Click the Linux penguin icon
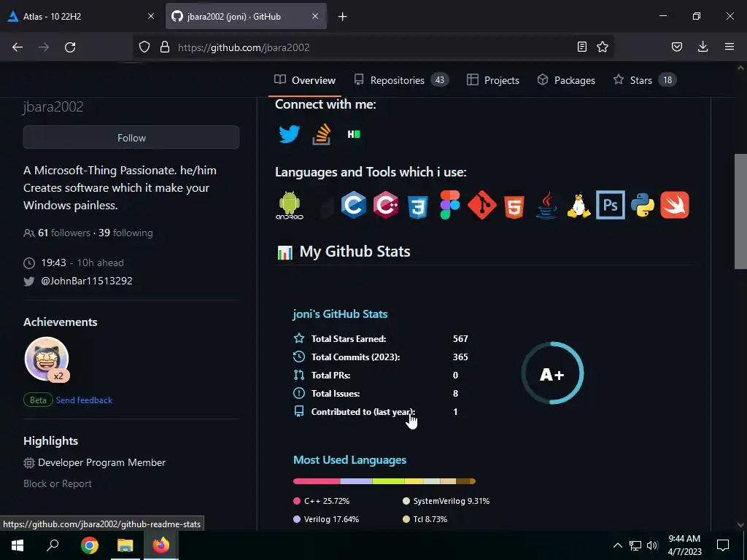Viewport: 747px width, 560px height. pos(578,205)
